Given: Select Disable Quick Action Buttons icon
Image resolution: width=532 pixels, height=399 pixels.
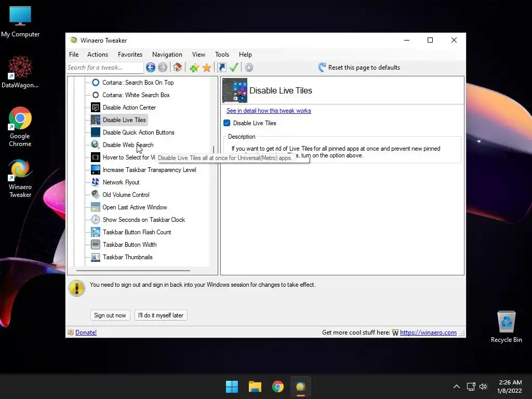Looking at the screenshot, I should [96, 132].
